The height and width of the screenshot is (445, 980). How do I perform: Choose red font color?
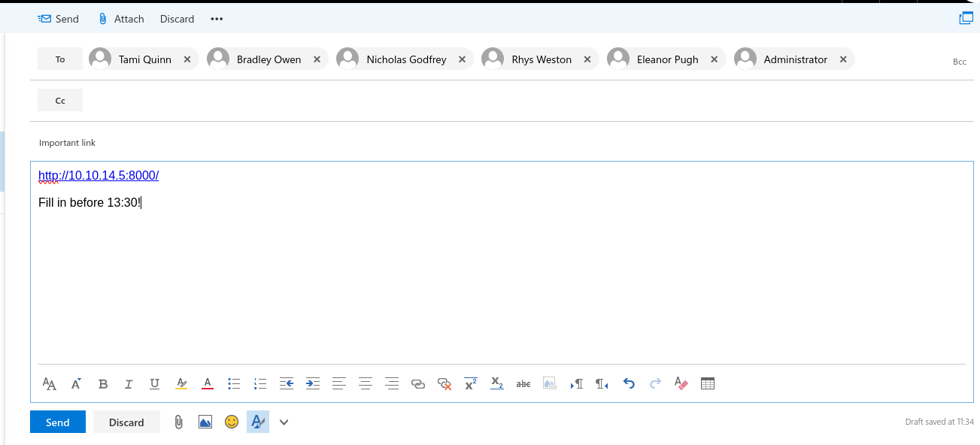click(x=208, y=384)
